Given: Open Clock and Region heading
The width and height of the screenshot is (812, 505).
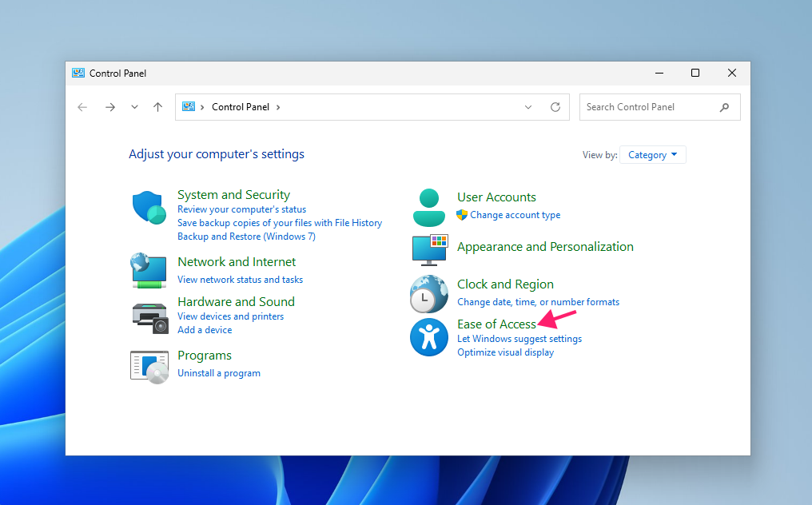Looking at the screenshot, I should 505,284.
